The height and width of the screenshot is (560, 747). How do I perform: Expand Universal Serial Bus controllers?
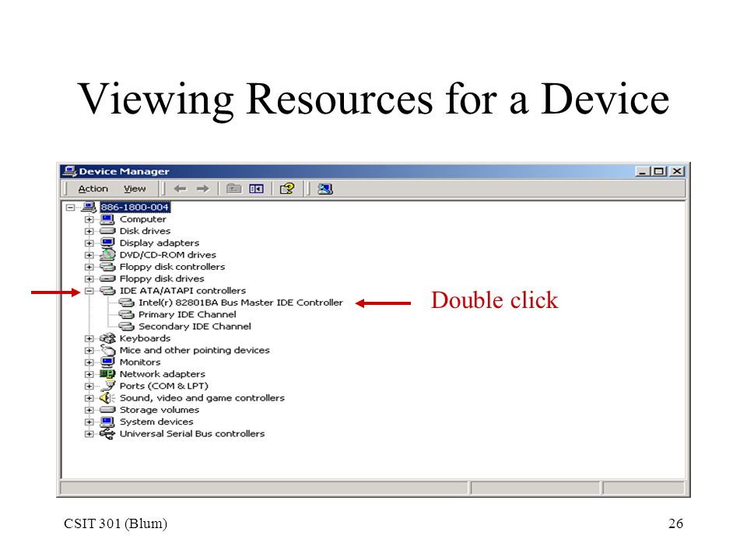pos(89,434)
